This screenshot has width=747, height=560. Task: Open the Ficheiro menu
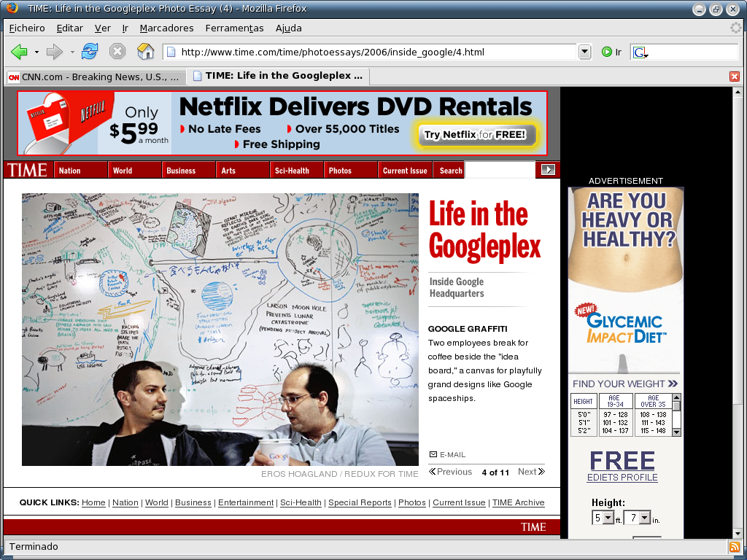pyautogui.click(x=27, y=28)
